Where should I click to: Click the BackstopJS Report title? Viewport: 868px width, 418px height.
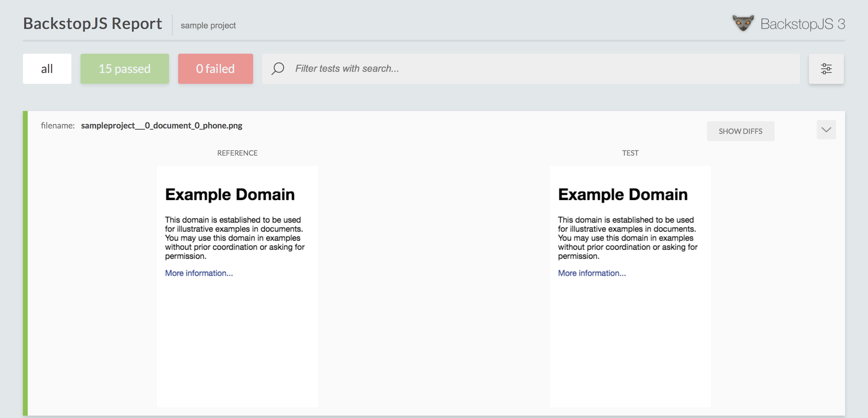[93, 24]
